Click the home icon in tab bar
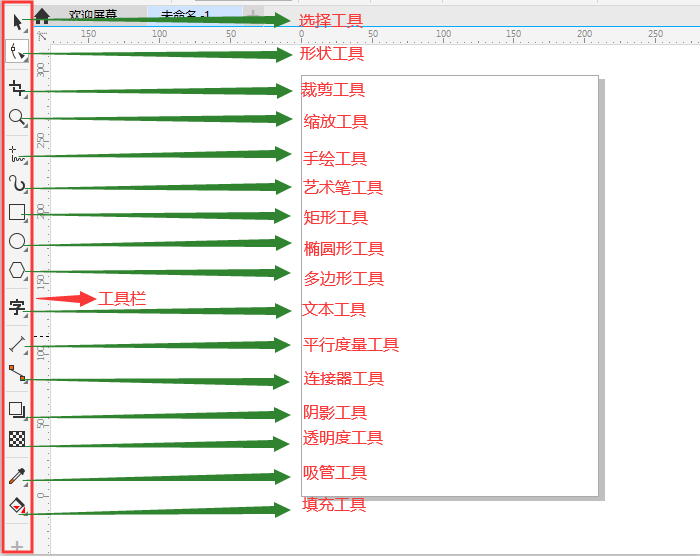 coord(42,16)
